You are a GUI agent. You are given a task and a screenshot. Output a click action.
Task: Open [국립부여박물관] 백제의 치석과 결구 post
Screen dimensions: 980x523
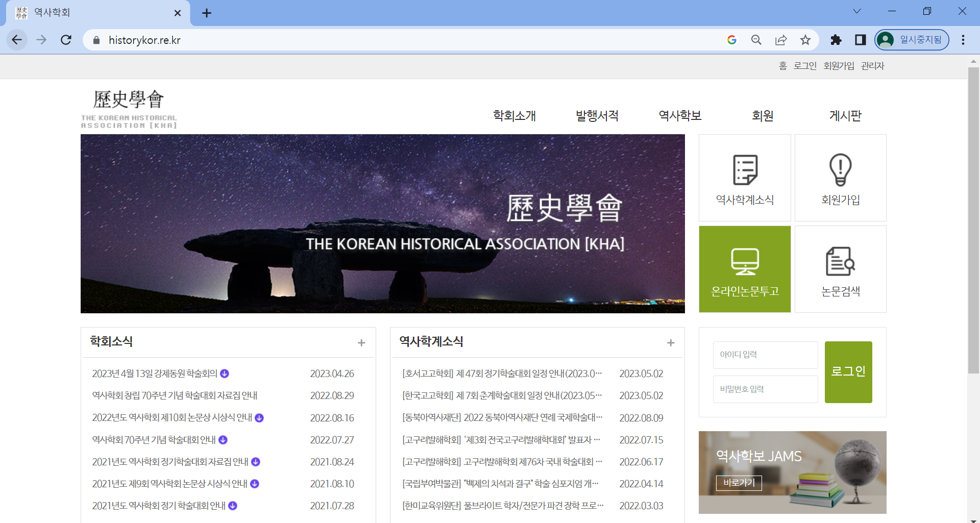501,484
